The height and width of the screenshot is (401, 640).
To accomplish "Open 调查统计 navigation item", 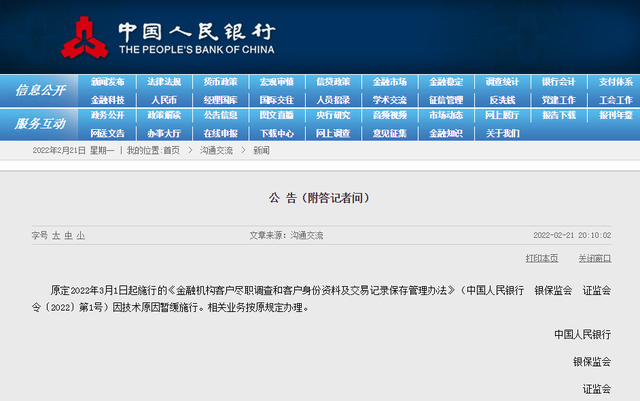I will click(x=502, y=82).
